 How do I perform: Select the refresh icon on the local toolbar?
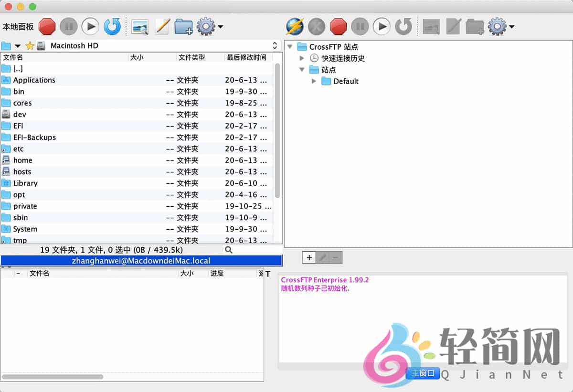click(112, 26)
